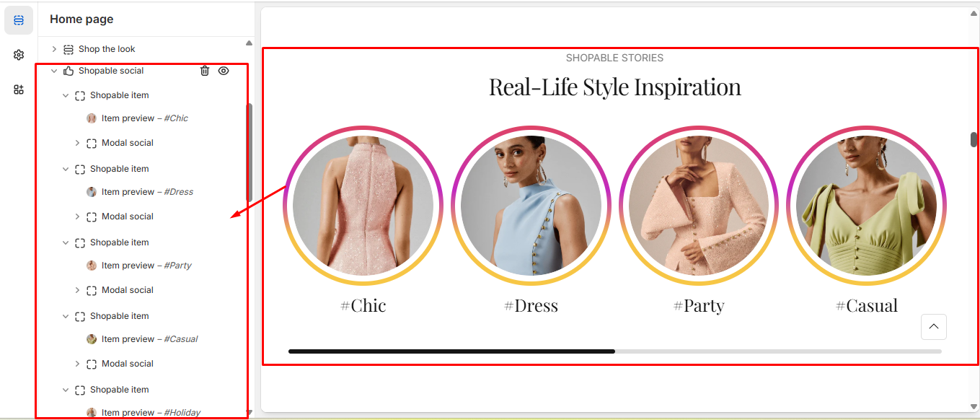Click the stories carousel progress bar
Image resolution: width=980 pixels, height=420 pixels.
tap(615, 351)
